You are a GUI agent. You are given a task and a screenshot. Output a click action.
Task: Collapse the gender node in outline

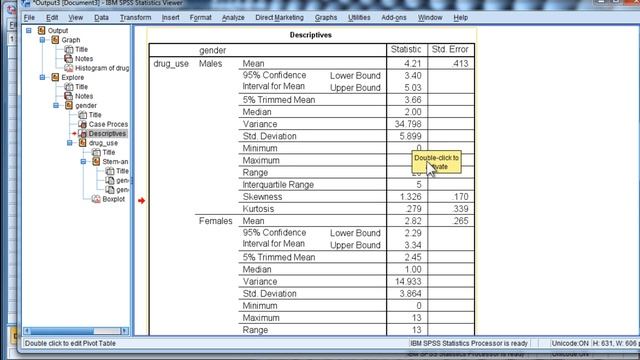[x=56, y=106]
